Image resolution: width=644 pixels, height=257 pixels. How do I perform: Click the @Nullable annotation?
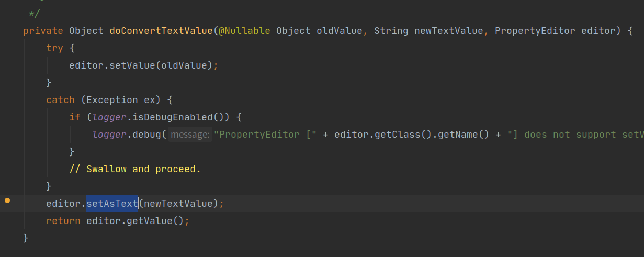coord(244,31)
